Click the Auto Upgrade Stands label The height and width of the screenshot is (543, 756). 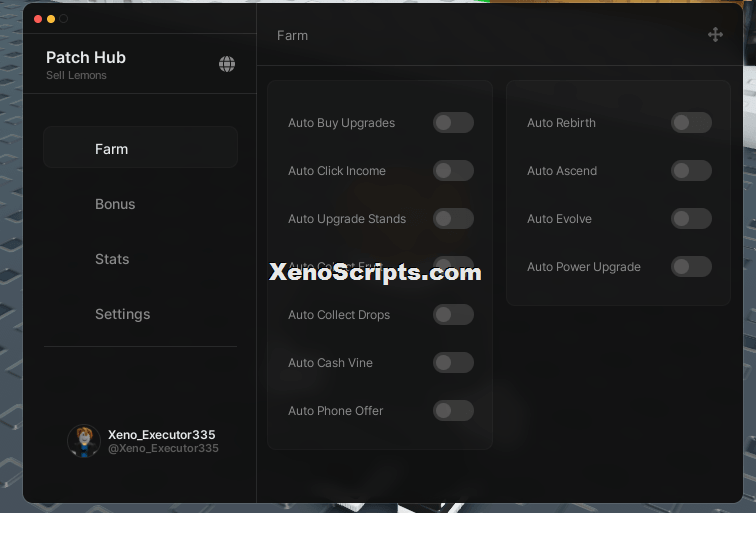pos(347,219)
